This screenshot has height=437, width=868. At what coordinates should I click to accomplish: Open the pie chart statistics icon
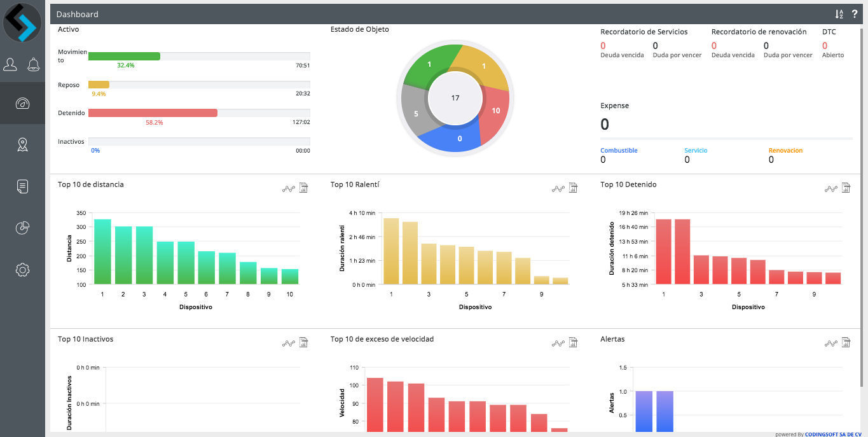click(x=22, y=228)
